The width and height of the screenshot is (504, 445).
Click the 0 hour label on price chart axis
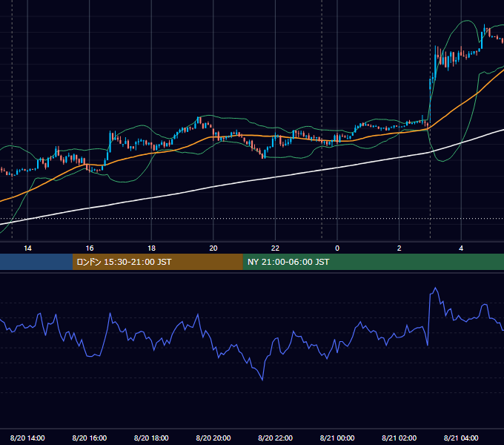click(337, 248)
